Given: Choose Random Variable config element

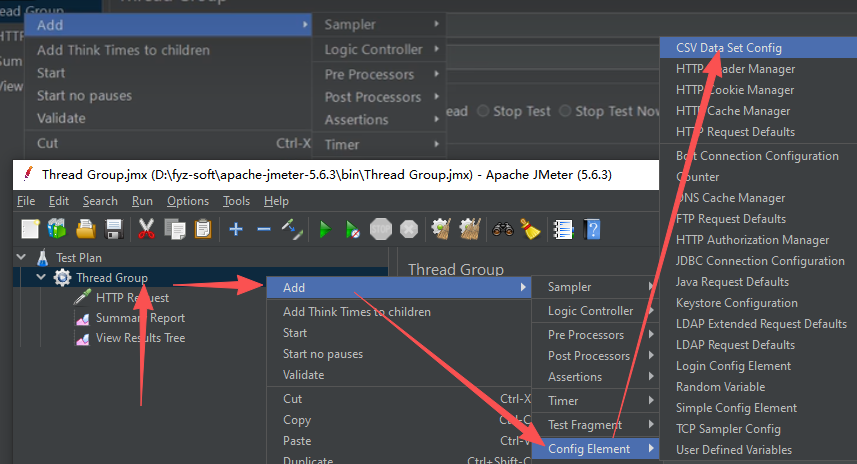Looking at the screenshot, I should pyautogui.click(x=758, y=387).
